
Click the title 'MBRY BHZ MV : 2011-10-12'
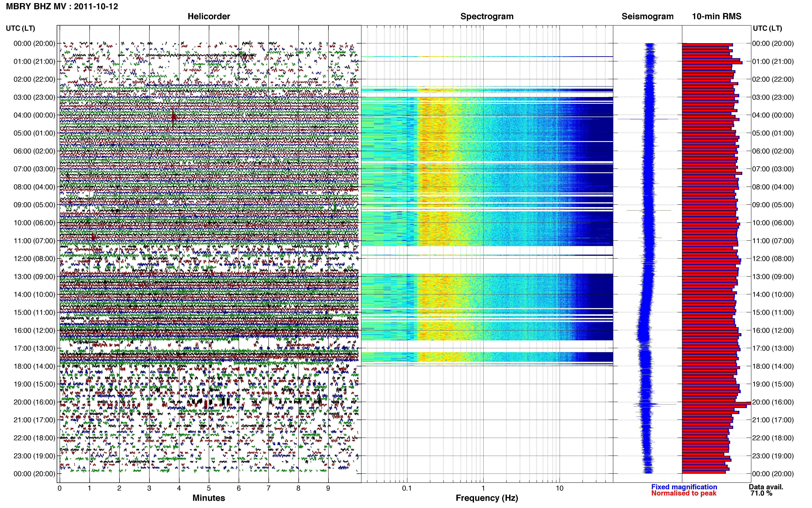tap(62, 6)
